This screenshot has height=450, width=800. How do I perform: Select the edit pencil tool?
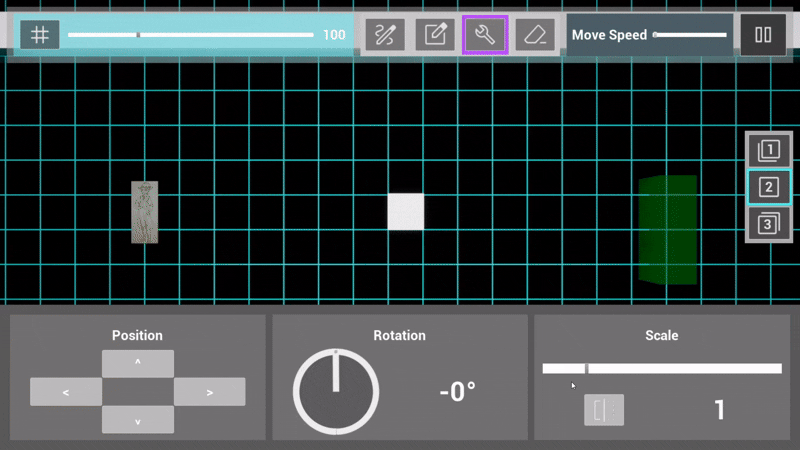[435, 35]
